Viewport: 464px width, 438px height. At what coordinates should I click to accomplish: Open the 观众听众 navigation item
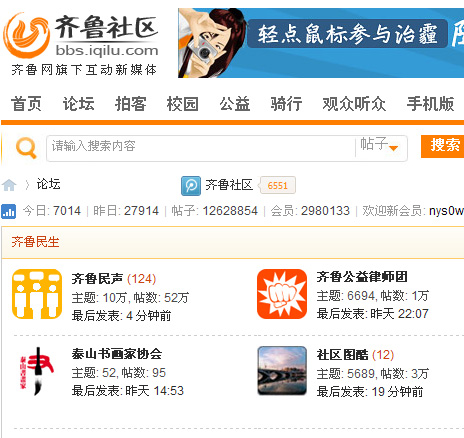[x=354, y=104]
